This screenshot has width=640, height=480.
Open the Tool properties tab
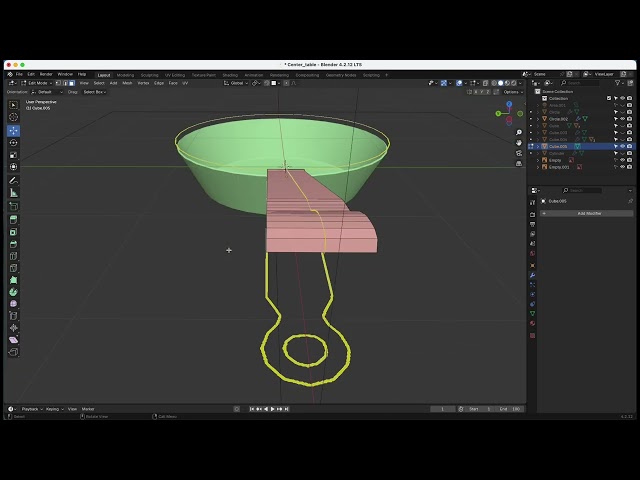[x=532, y=202]
